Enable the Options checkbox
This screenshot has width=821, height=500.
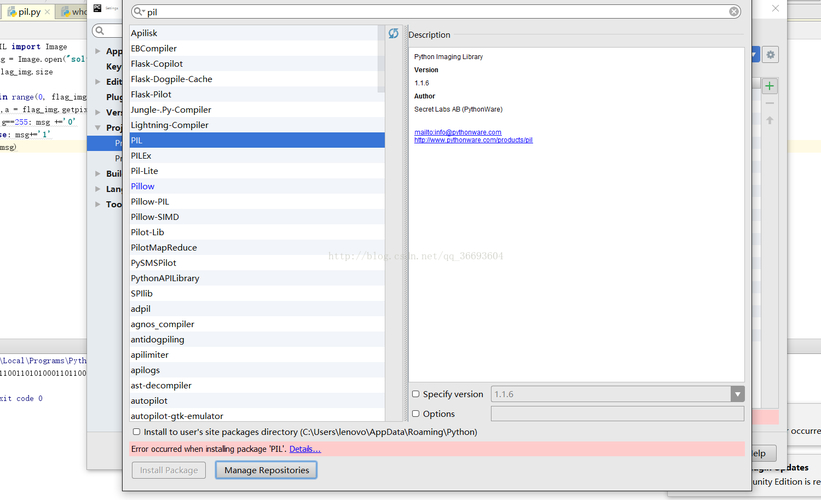[416, 414]
